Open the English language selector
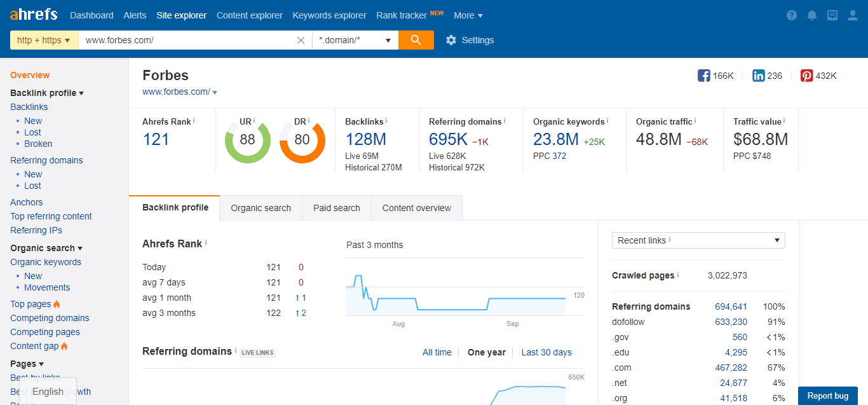 click(x=48, y=391)
